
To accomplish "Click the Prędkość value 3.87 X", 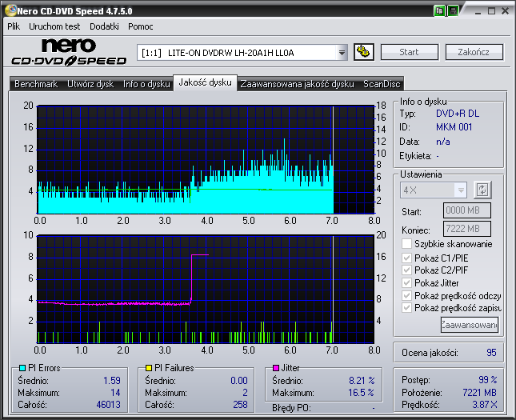I will [x=485, y=405].
